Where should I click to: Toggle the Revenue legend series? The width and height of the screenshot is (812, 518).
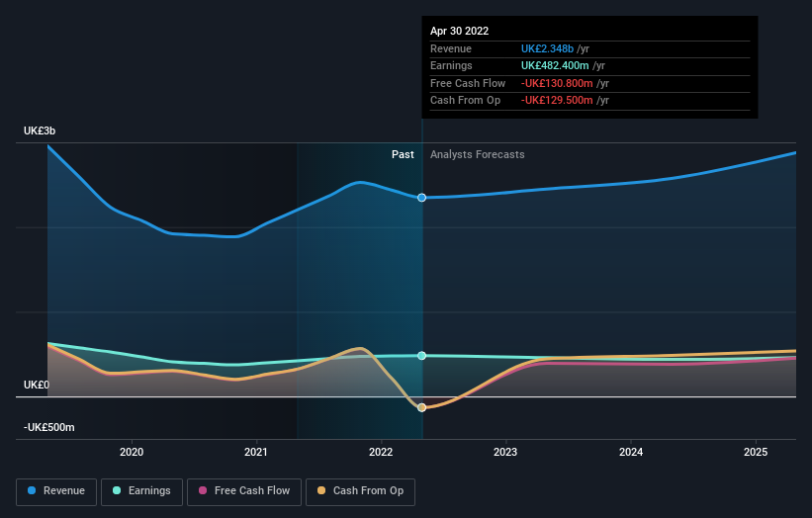(56, 491)
